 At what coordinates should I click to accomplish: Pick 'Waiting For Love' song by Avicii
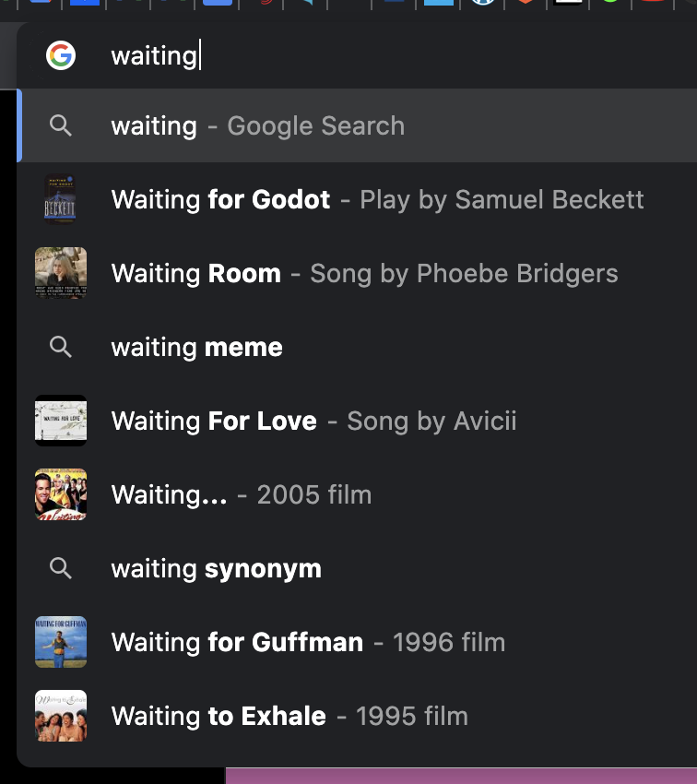313,422
